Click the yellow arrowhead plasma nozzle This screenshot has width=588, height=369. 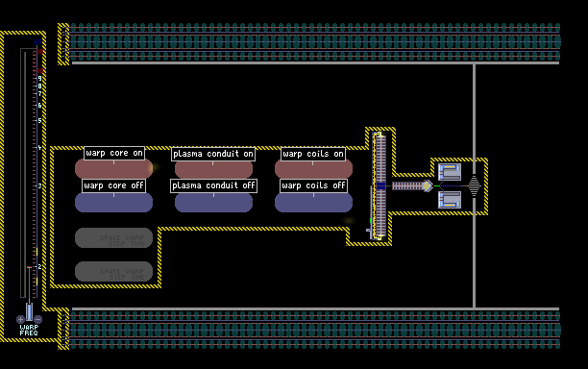coord(428,185)
